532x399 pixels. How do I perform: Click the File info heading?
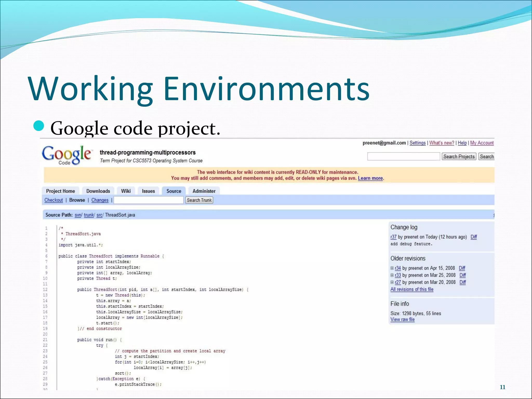tap(400, 304)
